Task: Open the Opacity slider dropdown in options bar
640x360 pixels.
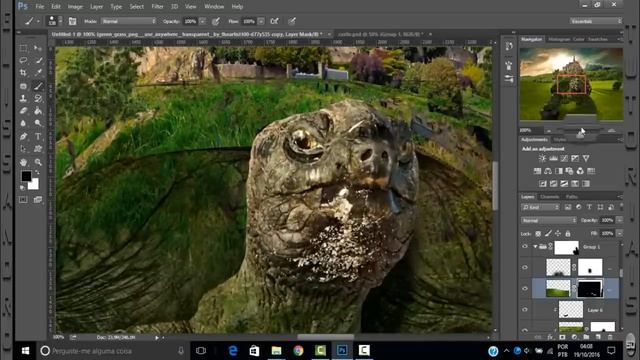Action: (202, 21)
